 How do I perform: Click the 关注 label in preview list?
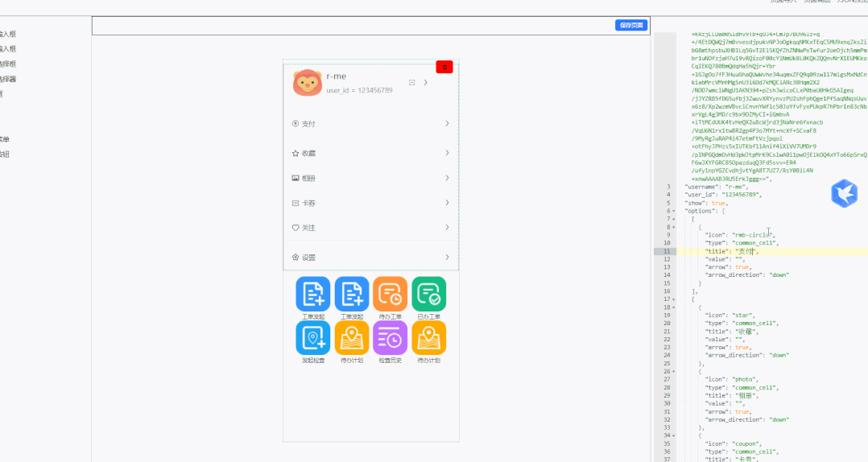point(308,228)
